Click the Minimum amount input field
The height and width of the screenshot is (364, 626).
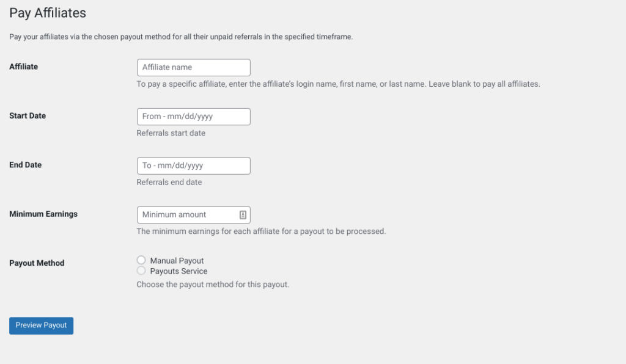(x=186, y=215)
